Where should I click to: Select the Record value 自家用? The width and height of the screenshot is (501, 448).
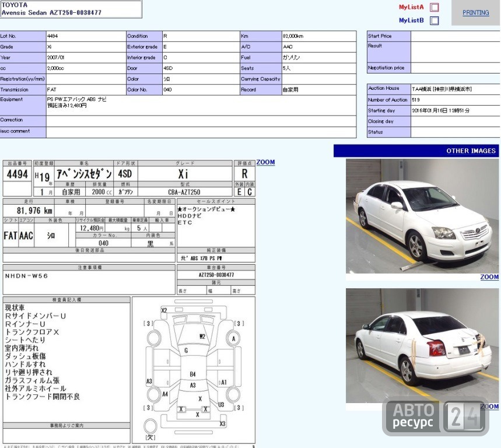coord(290,90)
